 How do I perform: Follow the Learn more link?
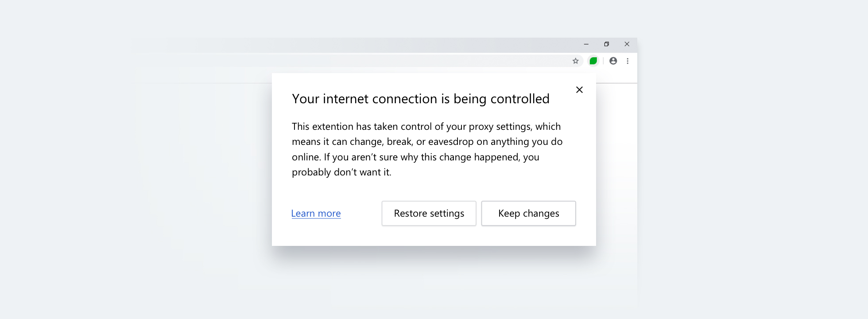[316, 214]
